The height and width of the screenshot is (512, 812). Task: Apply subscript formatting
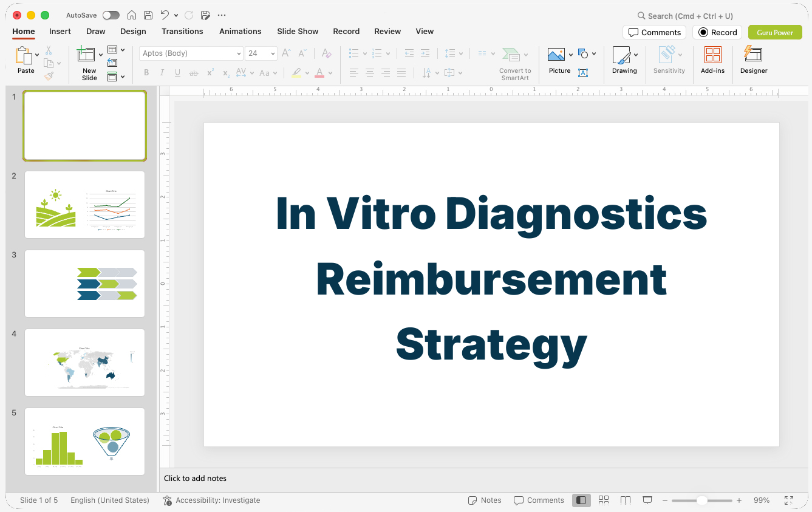[x=226, y=73]
